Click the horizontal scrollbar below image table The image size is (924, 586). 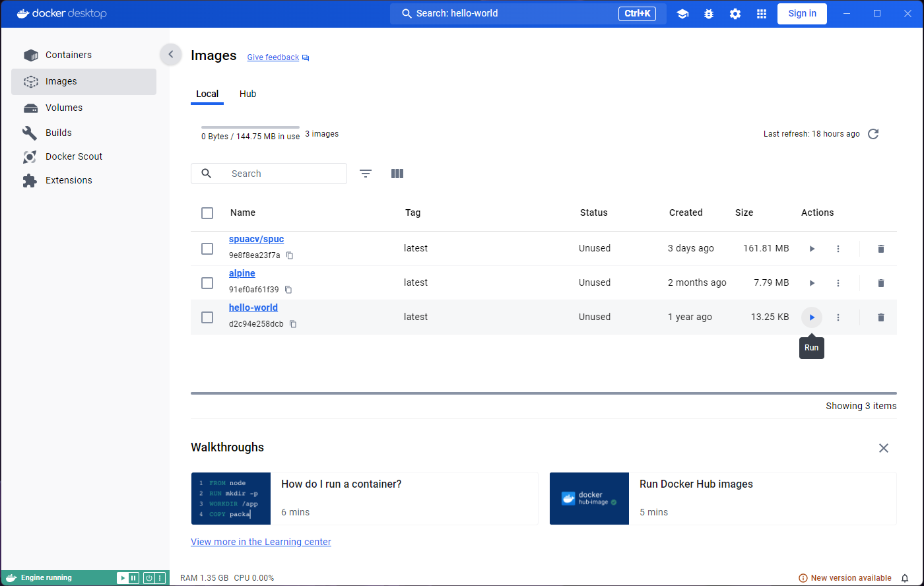click(x=544, y=393)
